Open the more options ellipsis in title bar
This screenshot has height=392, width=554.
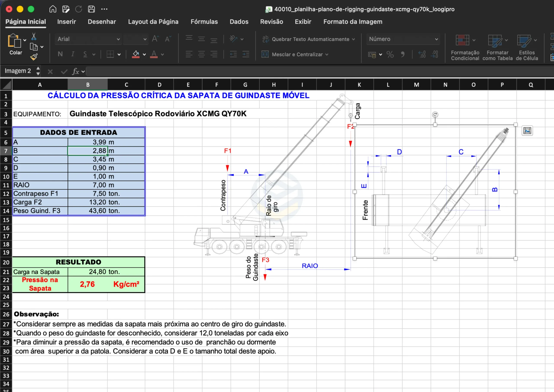(104, 9)
